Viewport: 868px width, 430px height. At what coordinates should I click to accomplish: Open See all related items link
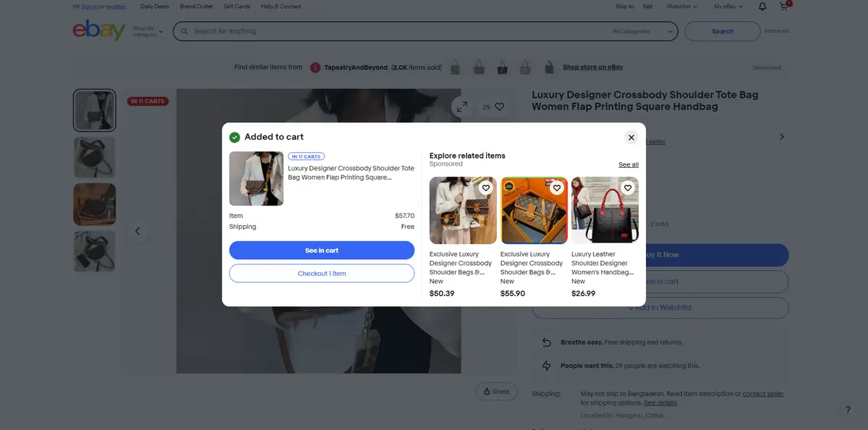(629, 165)
